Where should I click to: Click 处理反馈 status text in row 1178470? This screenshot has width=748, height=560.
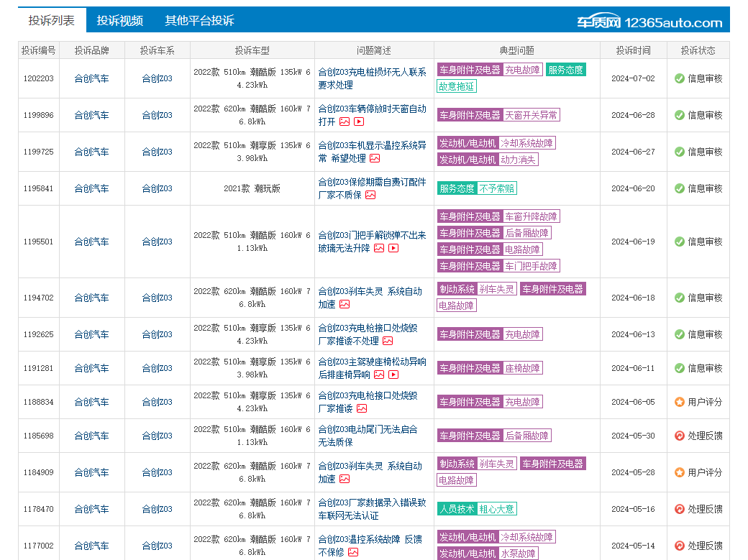705,510
